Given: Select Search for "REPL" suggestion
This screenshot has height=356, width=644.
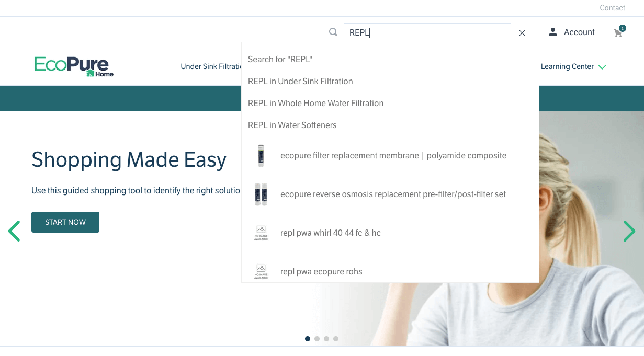Looking at the screenshot, I should 280,59.
